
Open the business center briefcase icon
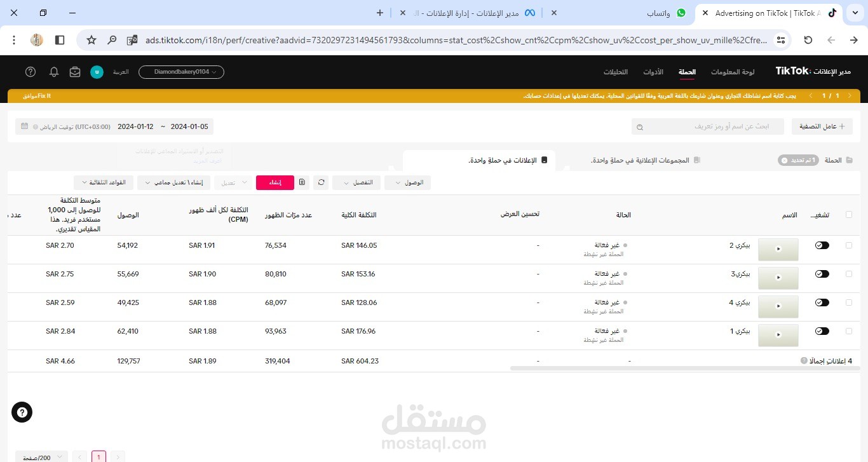pyautogui.click(x=75, y=72)
